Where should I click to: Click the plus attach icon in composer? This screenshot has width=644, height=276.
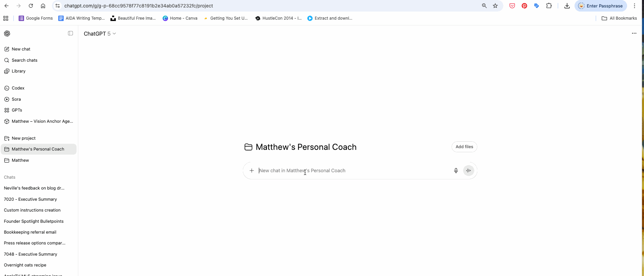point(252,171)
